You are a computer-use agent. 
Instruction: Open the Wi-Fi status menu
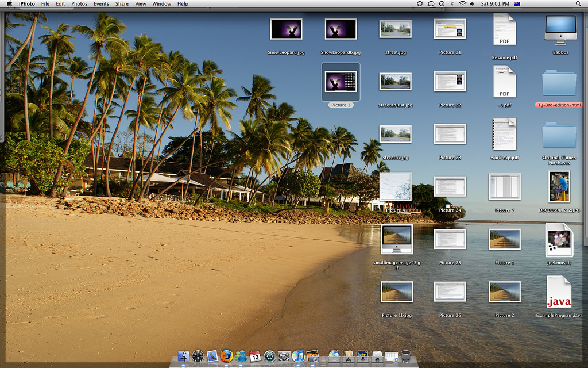pyautogui.click(x=462, y=3)
